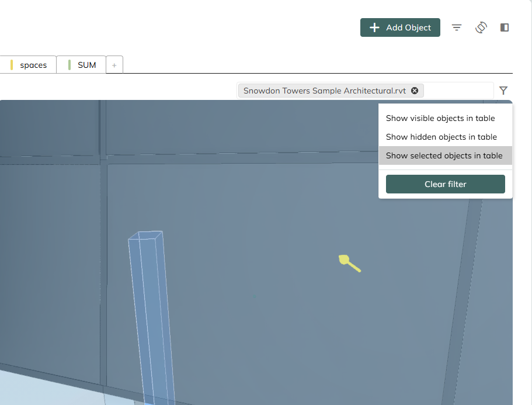
Task: Switch to the SUM tab
Action: click(x=86, y=65)
